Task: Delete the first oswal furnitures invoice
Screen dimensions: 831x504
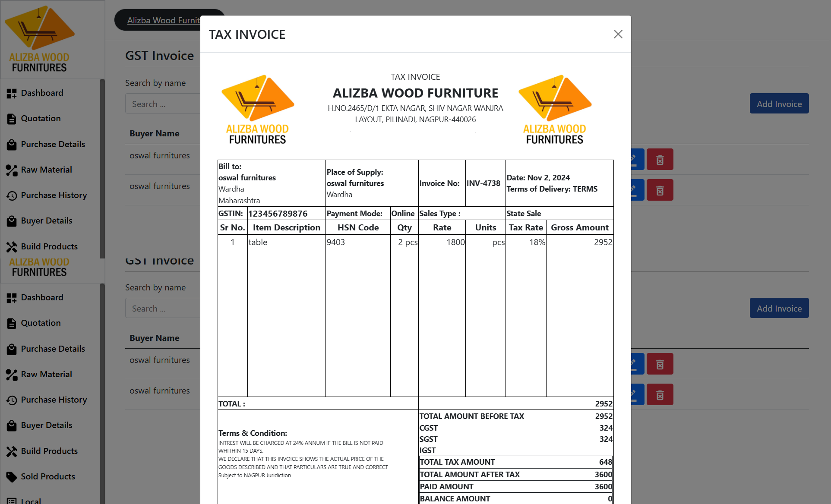Action: pos(660,160)
